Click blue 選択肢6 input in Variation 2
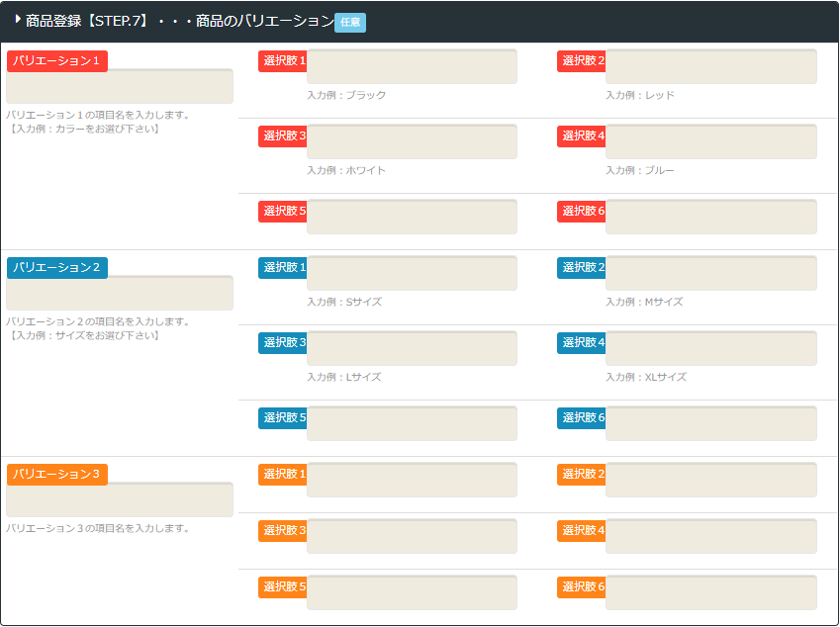The height and width of the screenshot is (627, 840). [x=710, y=424]
